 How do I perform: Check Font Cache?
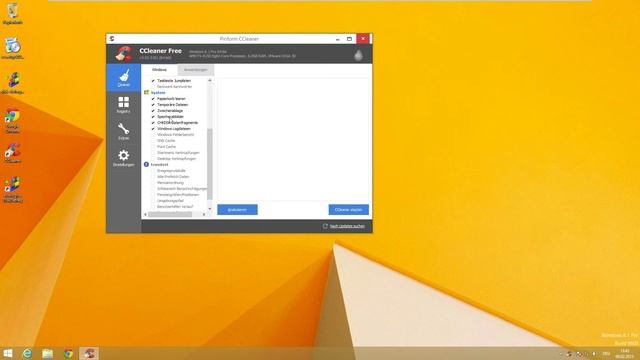click(x=153, y=147)
